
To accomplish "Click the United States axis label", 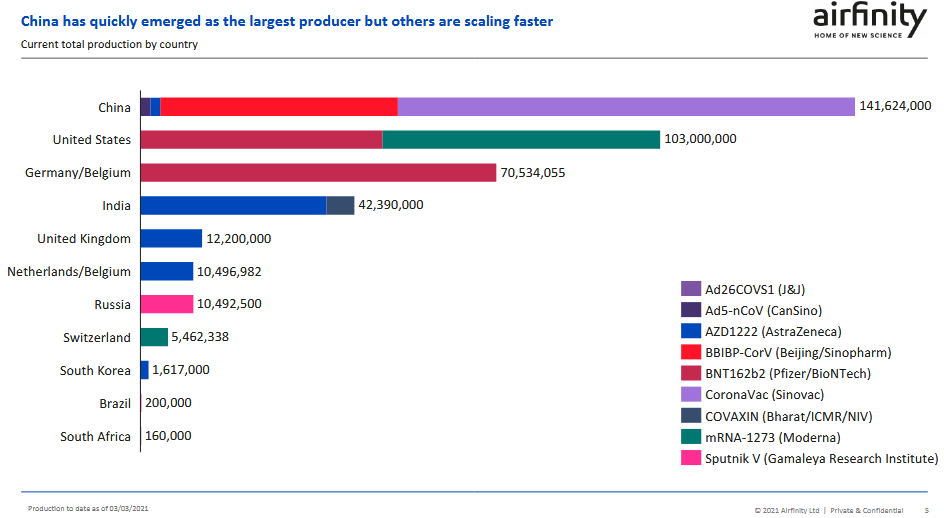I will point(92,140).
